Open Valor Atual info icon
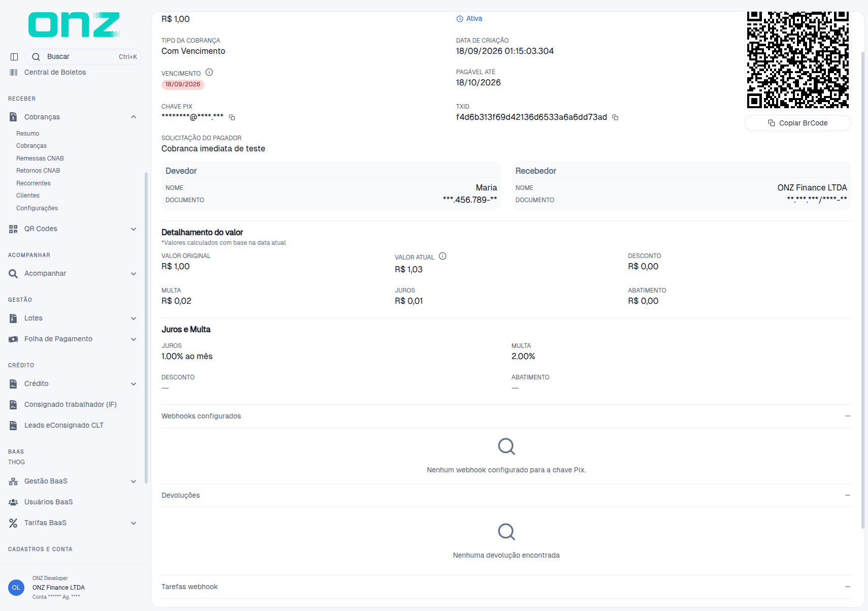 pyautogui.click(x=443, y=256)
